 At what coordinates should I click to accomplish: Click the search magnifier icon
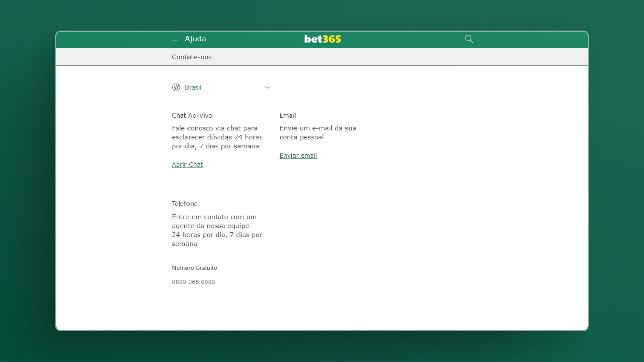pyautogui.click(x=469, y=39)
